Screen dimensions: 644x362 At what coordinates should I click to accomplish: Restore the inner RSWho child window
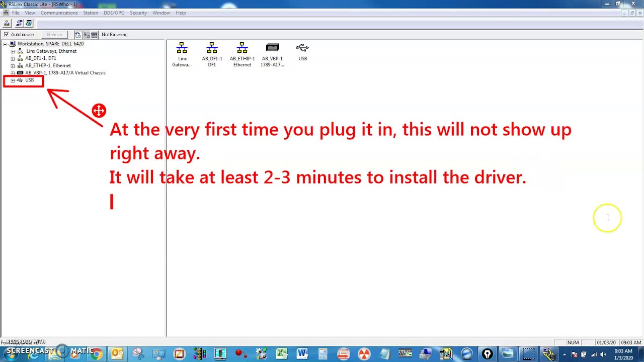[632, 13]
